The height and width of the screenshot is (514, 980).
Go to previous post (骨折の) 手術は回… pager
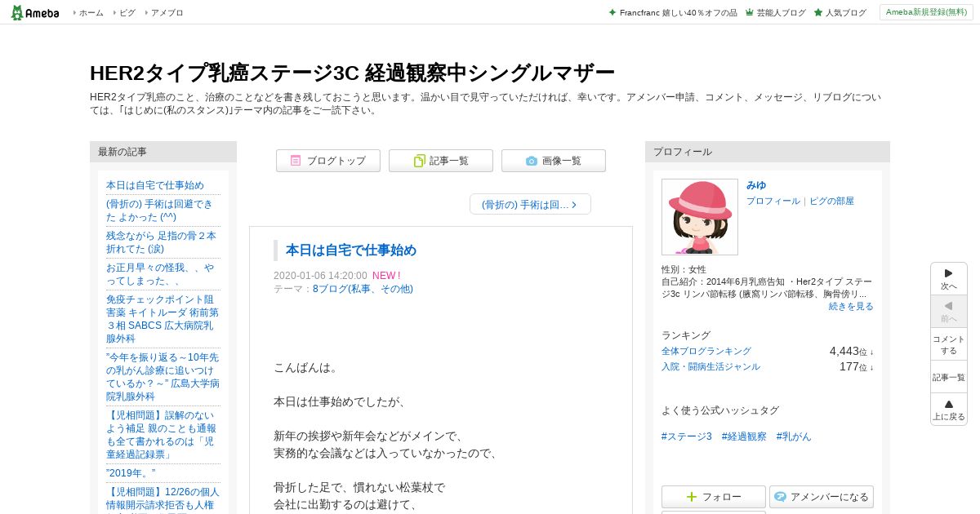click(x=530, y=205)
